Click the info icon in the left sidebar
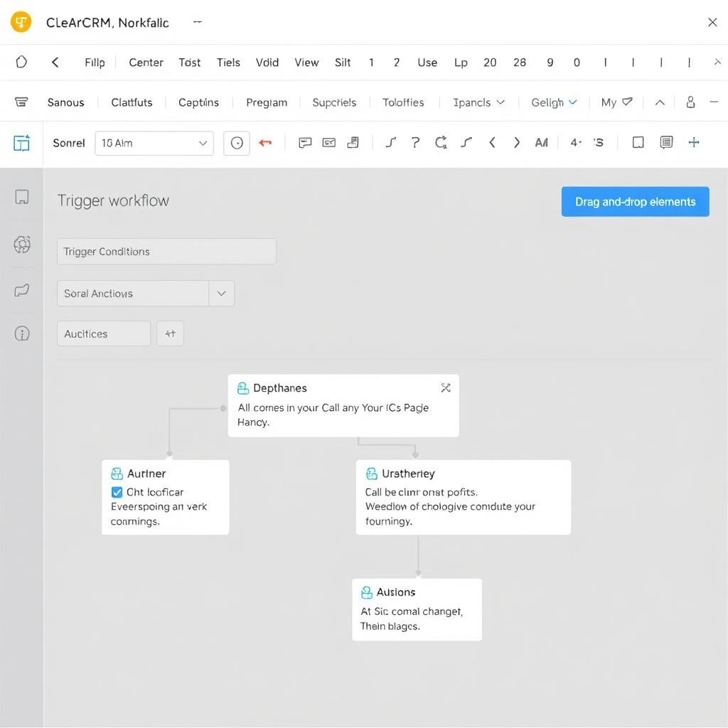 point(21,332)
